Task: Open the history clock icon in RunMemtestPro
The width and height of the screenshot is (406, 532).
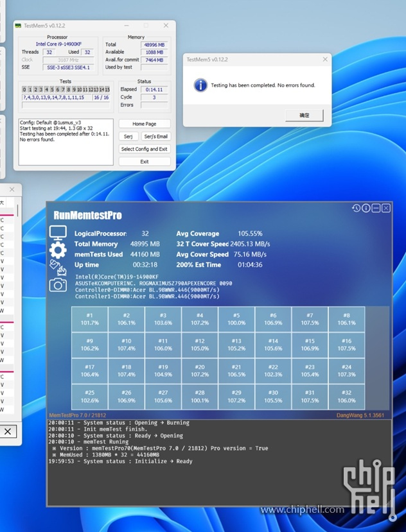Action: 356,208
